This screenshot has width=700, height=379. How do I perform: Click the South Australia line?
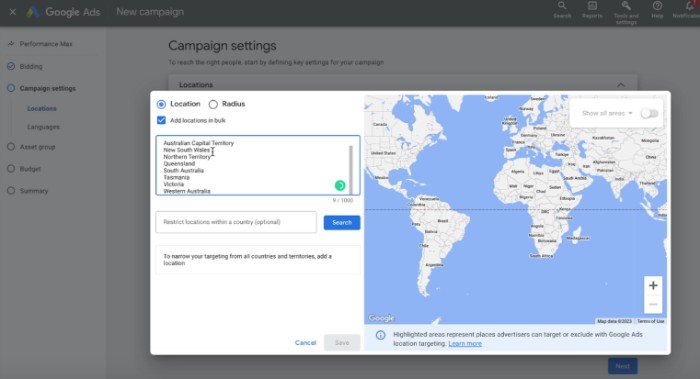tap(183, 171)
